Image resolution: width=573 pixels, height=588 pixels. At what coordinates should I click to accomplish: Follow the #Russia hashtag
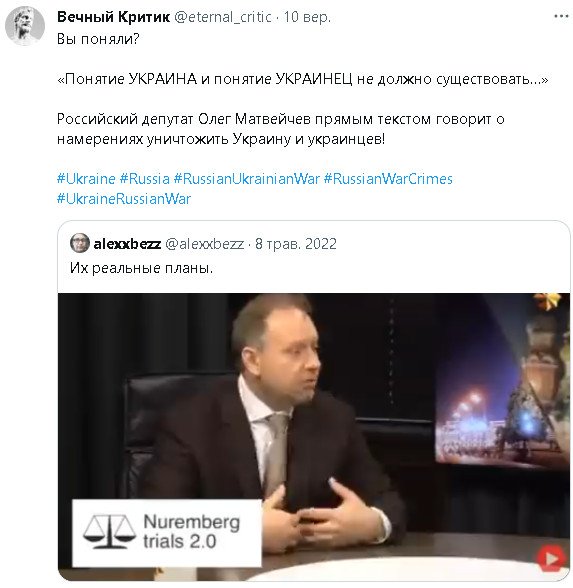145,179
